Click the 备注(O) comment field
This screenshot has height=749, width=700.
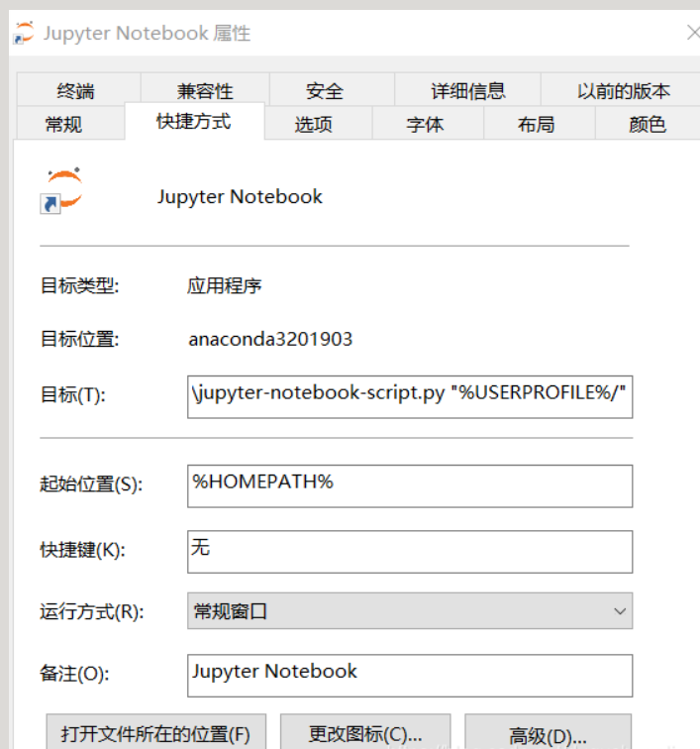click(410, 676)
